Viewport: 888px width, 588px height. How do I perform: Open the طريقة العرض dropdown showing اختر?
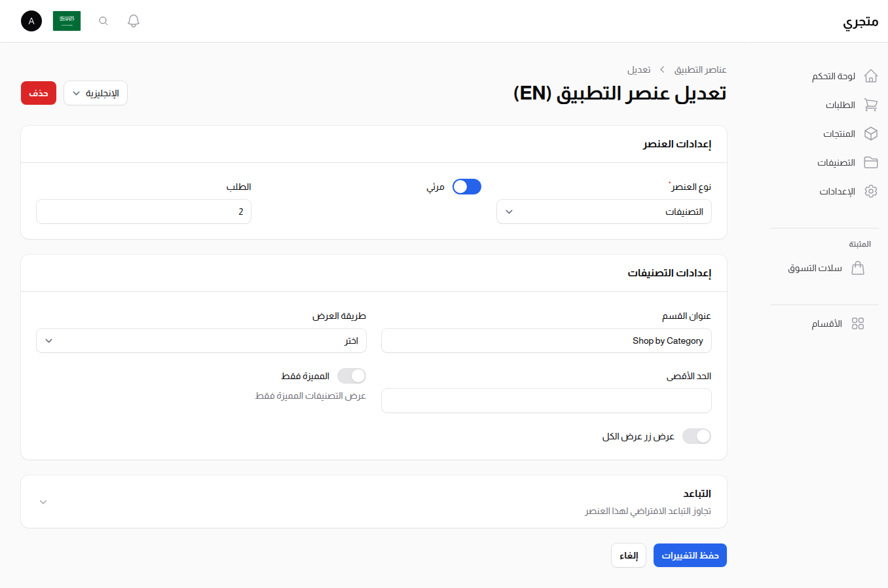[x=201, y=340]
